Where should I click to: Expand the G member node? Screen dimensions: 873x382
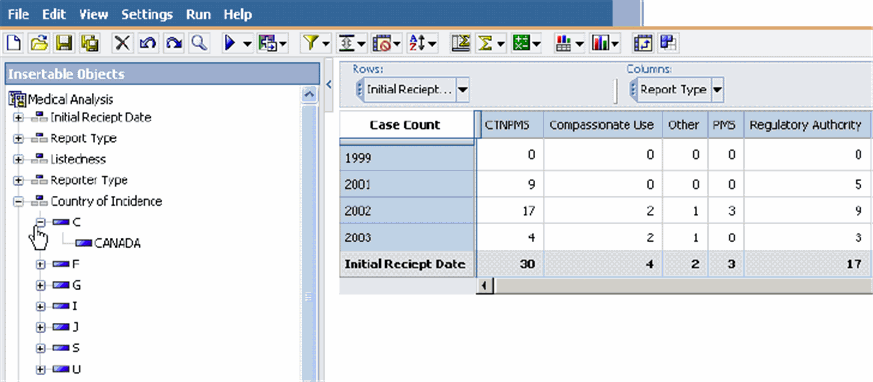pos(40,286)
